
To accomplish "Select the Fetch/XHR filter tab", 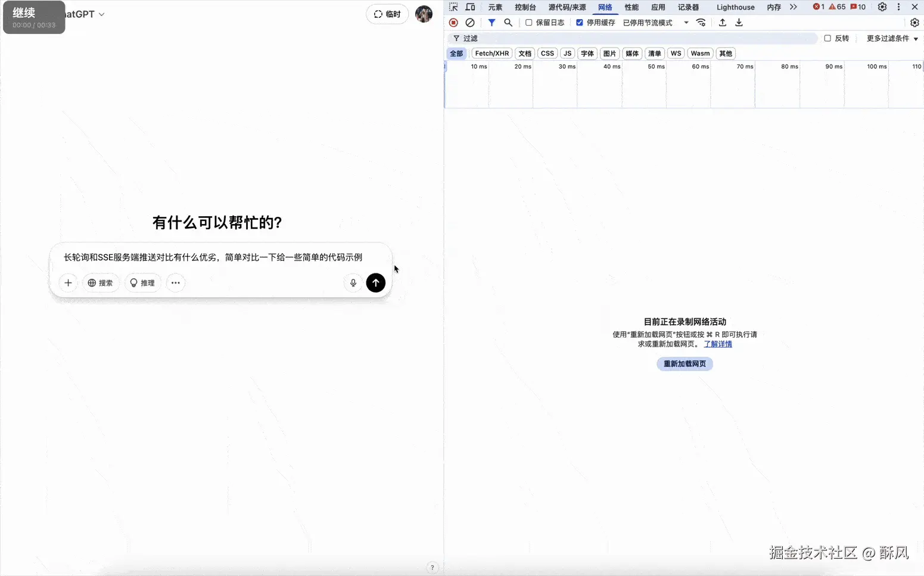I will tap(491, 54).
